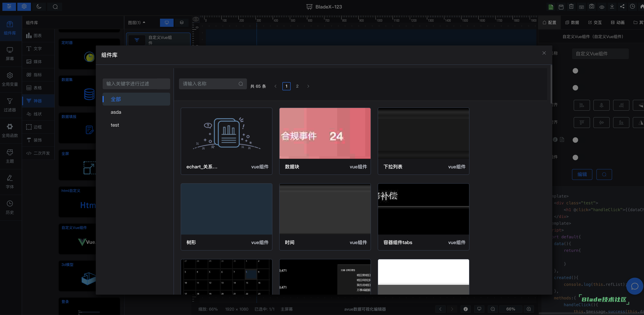Open the 过滤器 filter sidebar icon
The width and height of the screenshot is (644, 315).
[x=10, y=105]
